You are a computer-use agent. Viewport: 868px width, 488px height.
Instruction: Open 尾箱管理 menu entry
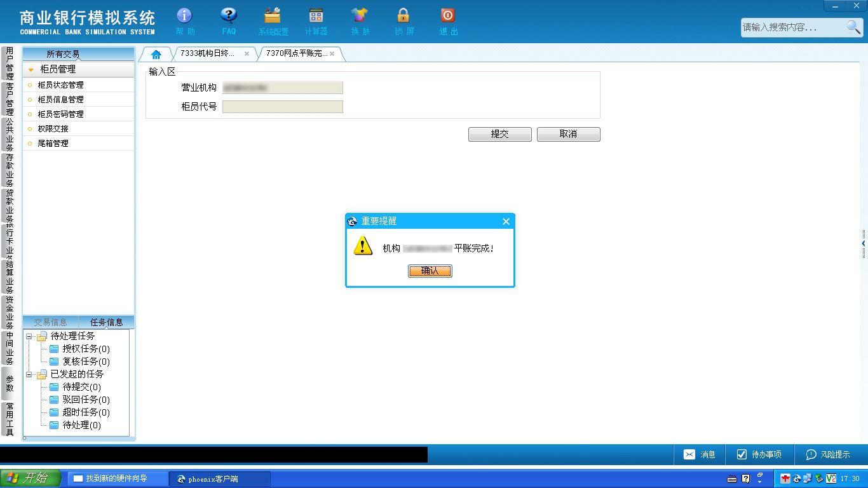(x=79, y=143)
